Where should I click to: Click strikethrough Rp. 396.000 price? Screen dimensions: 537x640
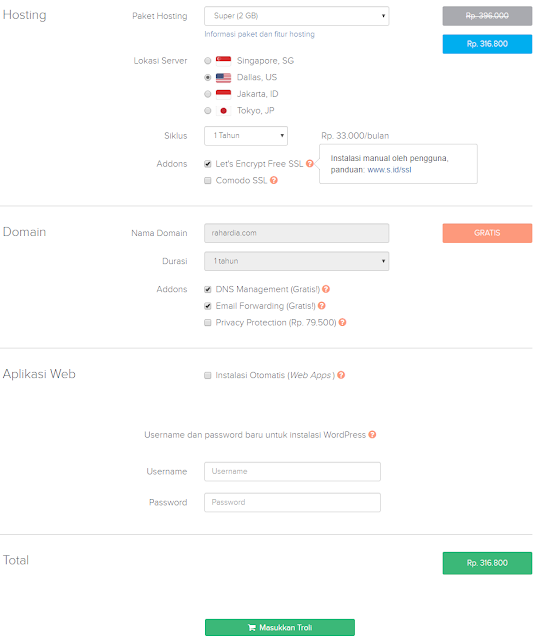coord(487,16)
